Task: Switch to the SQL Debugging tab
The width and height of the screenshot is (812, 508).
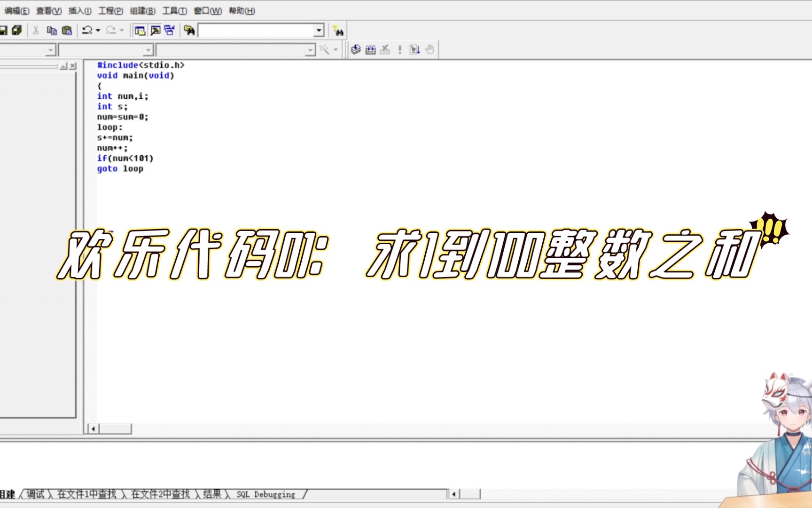Action: point(265,494)
